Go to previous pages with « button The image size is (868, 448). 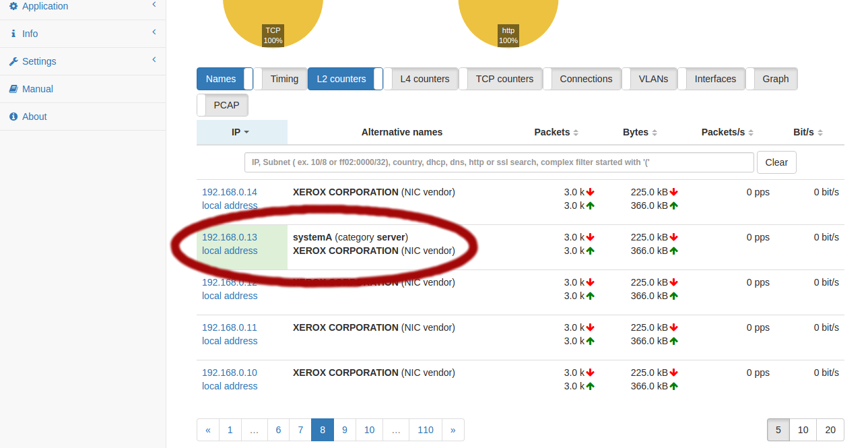208,430
